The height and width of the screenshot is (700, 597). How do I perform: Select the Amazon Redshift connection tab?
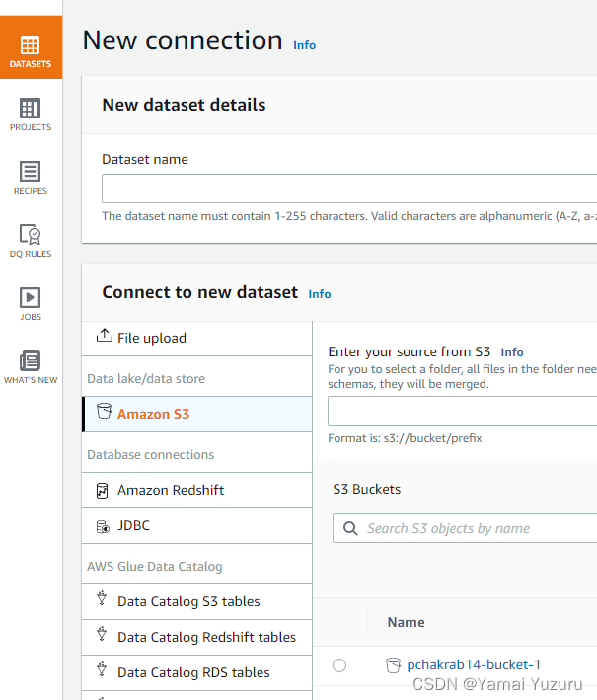[197, 490]
